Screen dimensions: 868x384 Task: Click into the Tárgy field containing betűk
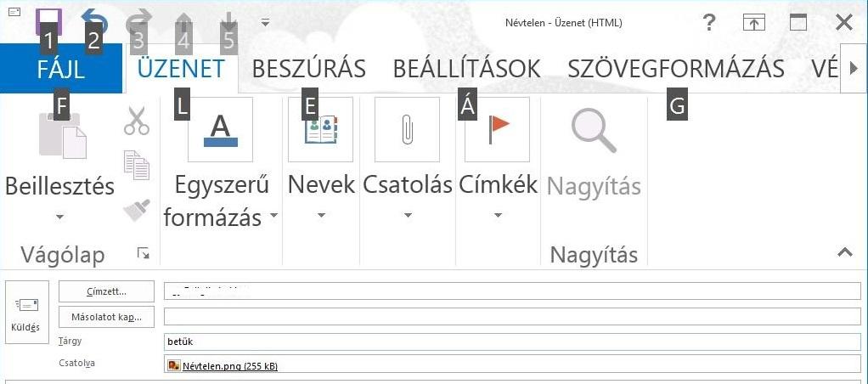[x=513, y=342]
